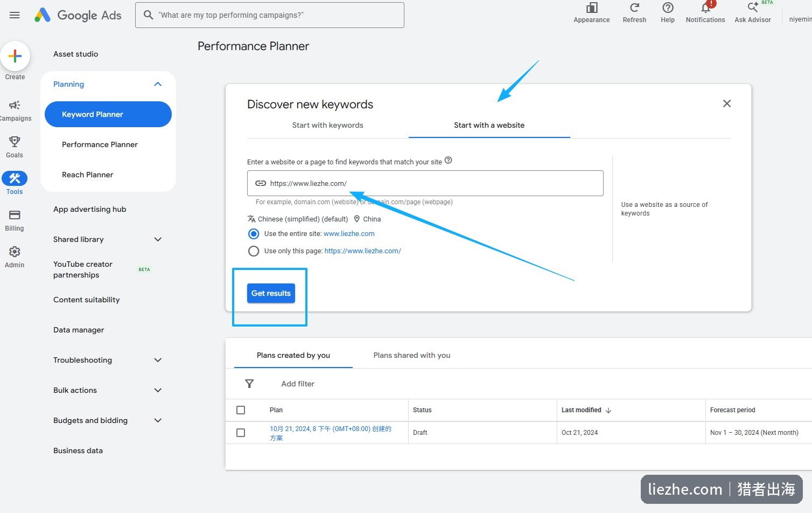The width and height of the screenshot is (812, 513).
Task: Check the Oct 21 draft plan checkbox
Action: (241, 433)
